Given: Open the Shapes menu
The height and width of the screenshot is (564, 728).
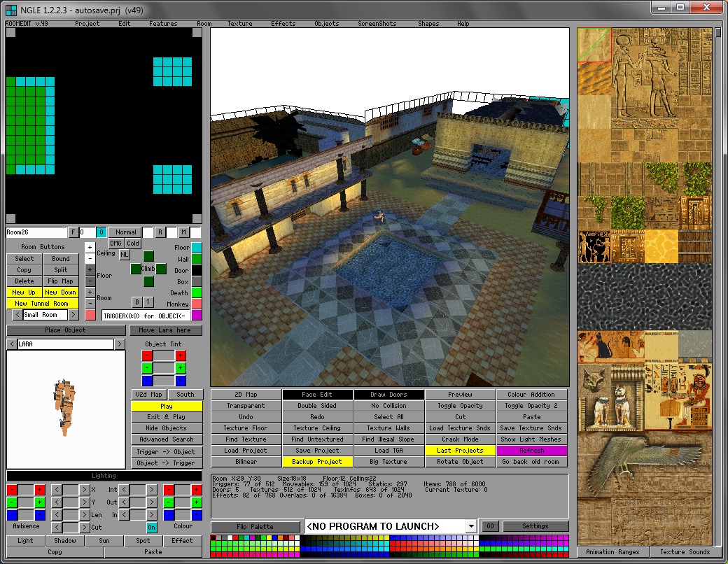Looking at the screenshot, I should 428,24.
